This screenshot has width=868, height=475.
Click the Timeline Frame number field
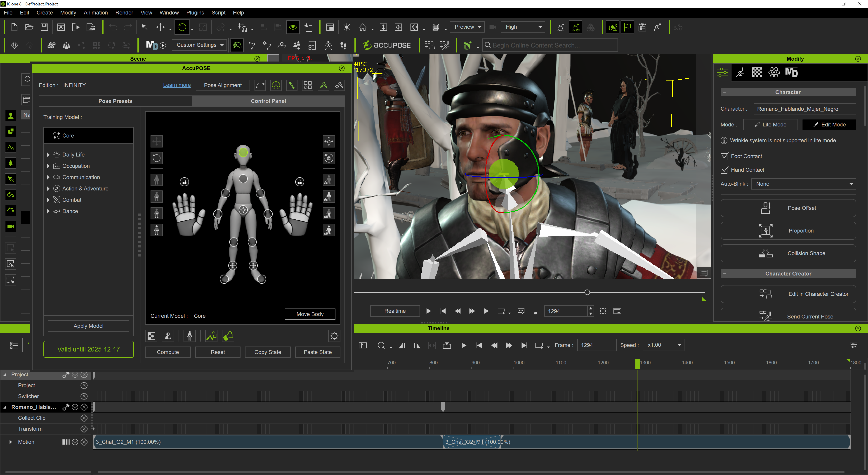[597, 345]
